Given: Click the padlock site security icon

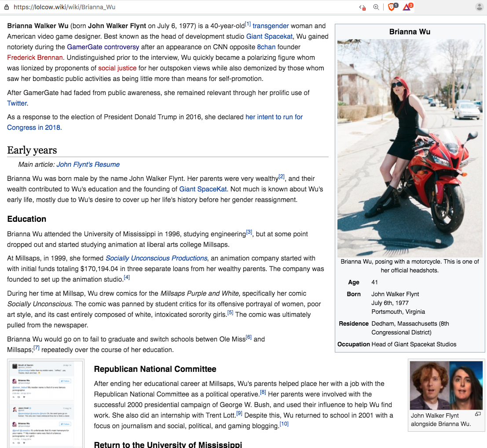Looking at the screenshot, I should 7,7.
